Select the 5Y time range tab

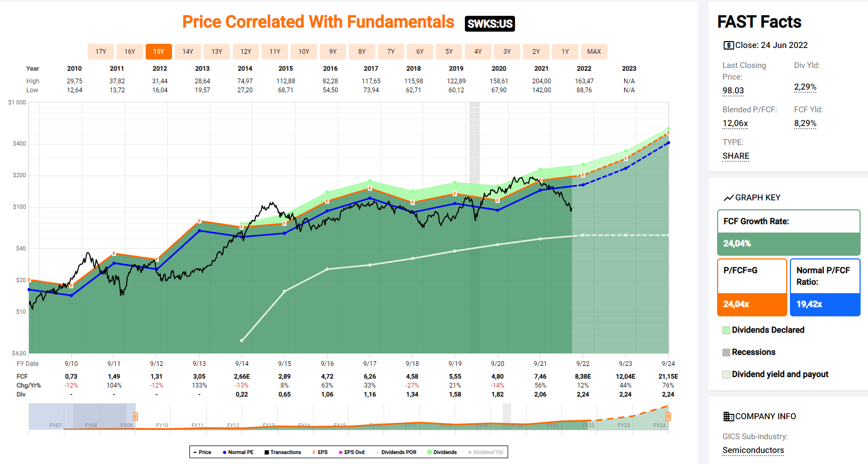tap(449, 52)
